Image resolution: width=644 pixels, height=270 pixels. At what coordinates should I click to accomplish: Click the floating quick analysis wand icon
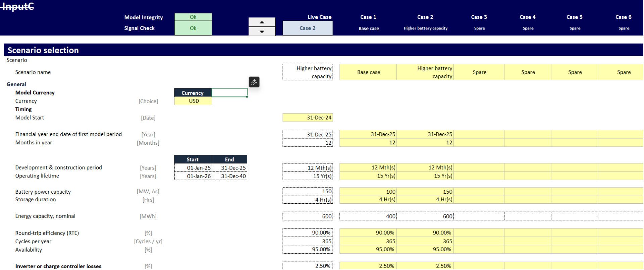click(x=254, y=82)
